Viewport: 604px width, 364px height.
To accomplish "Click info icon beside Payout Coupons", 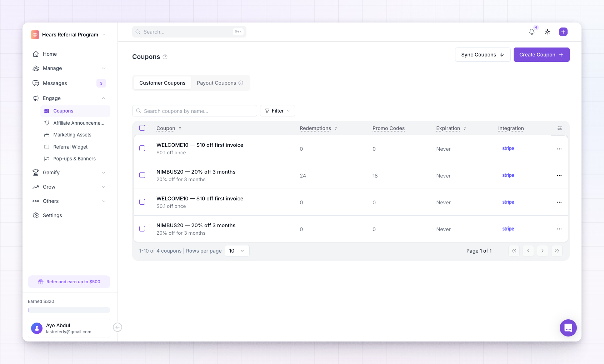I will 241,83.
